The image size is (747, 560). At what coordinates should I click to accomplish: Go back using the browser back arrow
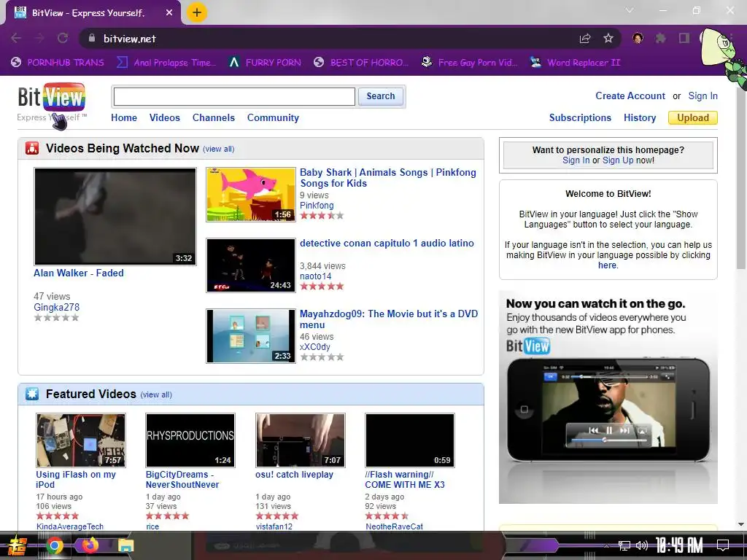click(16, 38)
